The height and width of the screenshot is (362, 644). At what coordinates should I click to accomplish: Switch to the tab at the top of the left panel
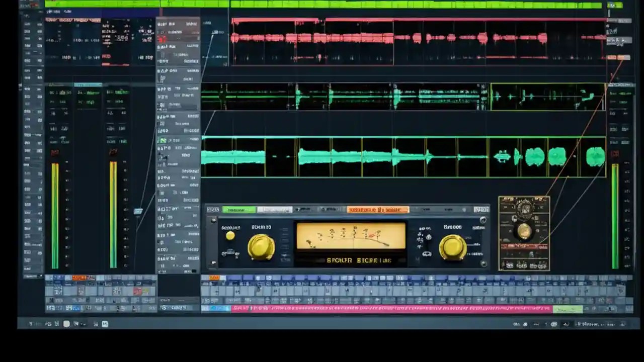tap(88, 84)
